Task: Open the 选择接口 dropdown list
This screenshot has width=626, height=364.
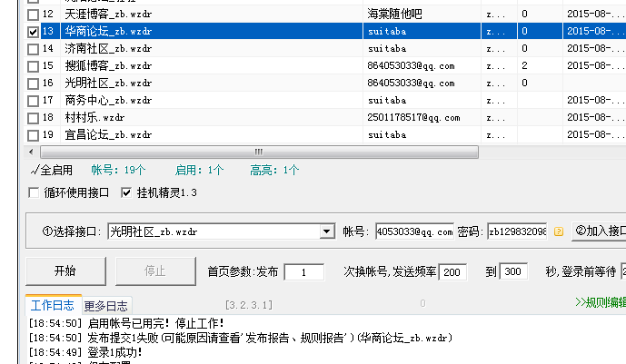Action: [x=326, y=231]
